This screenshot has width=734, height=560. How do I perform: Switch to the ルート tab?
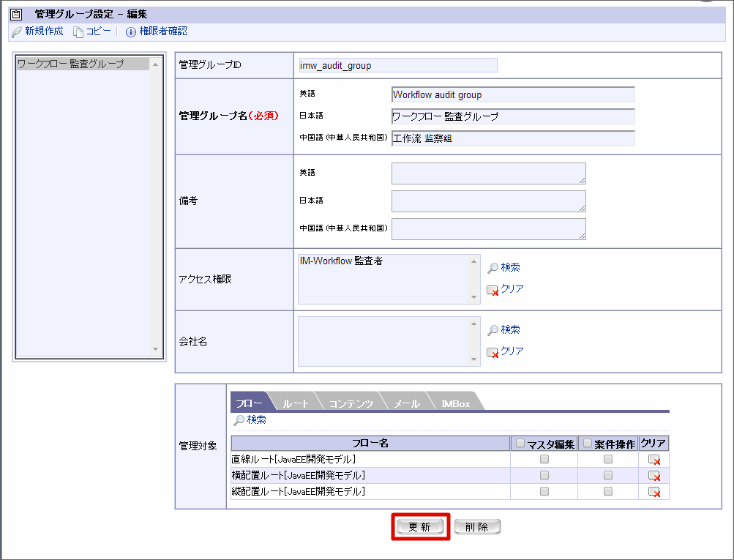[296, 403]
